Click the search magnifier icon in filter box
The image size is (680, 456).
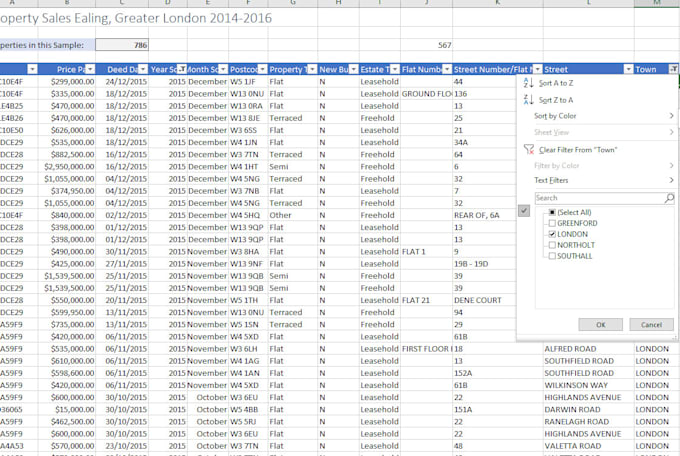[669, 198]
